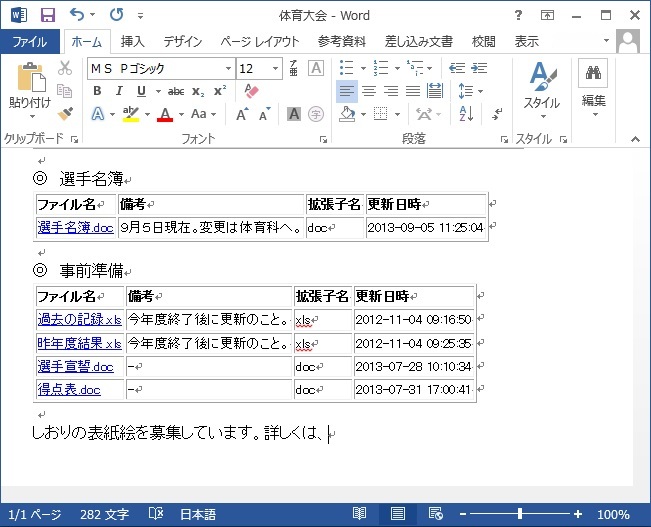
Task: Click the cut scissors icon
Action: pos(65,68)
